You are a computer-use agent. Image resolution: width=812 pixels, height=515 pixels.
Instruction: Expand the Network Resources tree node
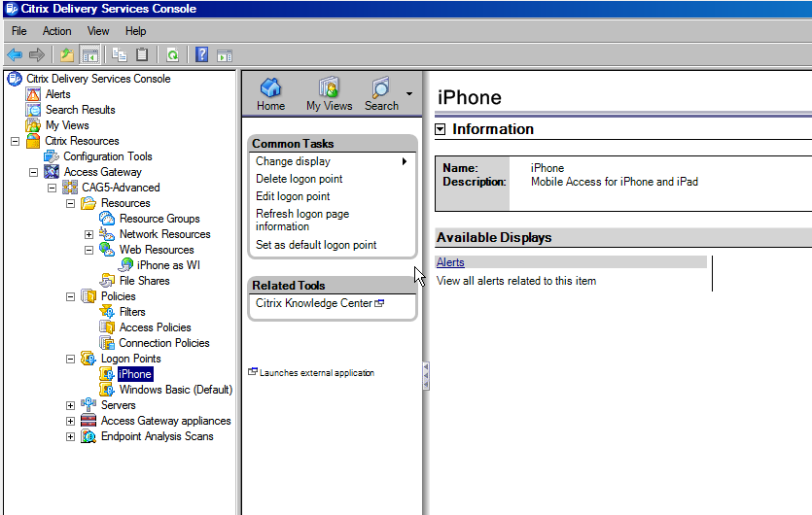[89, 234]
